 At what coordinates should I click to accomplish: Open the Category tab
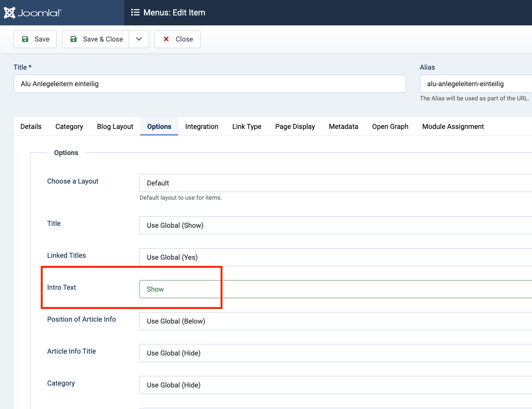click(69, 127)
